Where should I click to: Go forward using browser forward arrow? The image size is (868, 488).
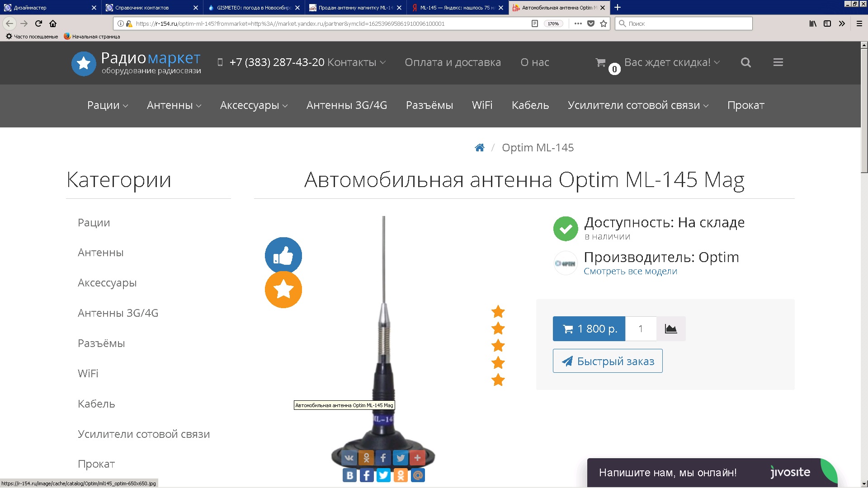[24, 23]
